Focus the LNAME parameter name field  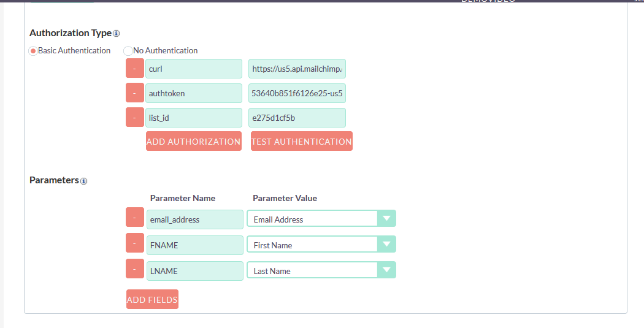click(195, 271)
